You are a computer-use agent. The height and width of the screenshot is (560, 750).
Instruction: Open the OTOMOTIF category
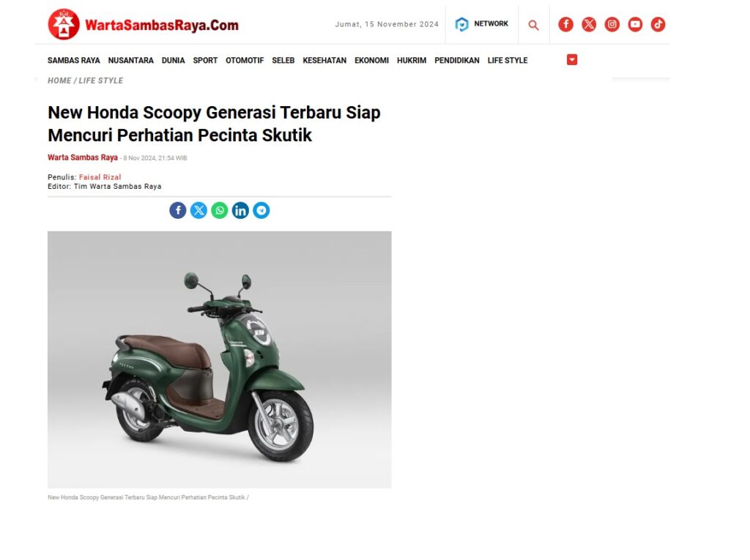point(245,61)
